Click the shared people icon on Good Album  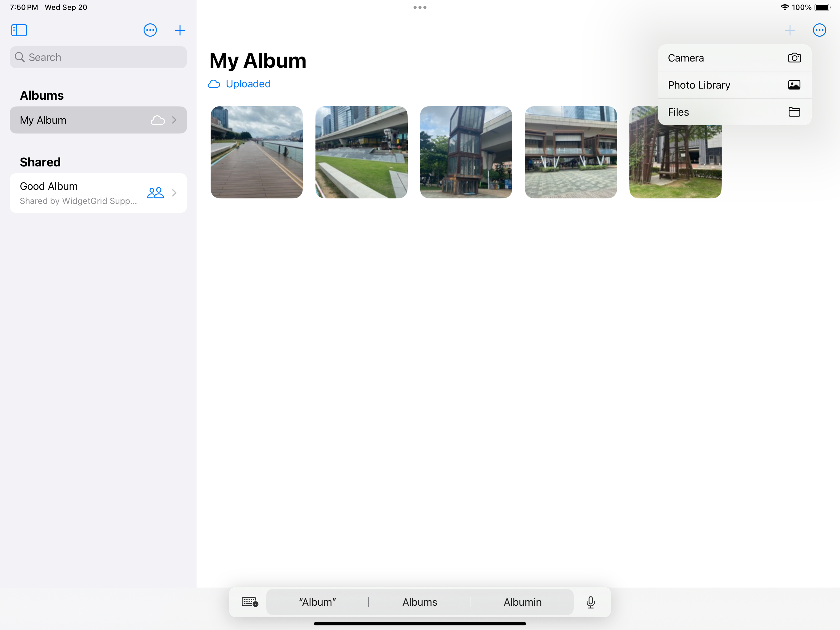(x=155, y=193)
